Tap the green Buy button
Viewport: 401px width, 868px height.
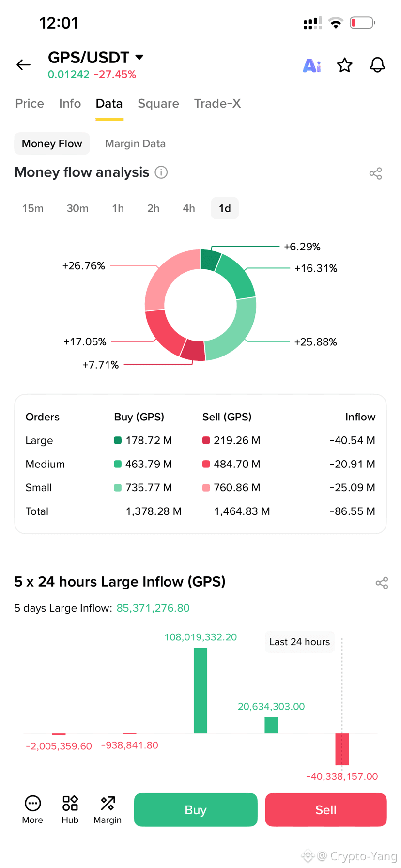(196, 809)
